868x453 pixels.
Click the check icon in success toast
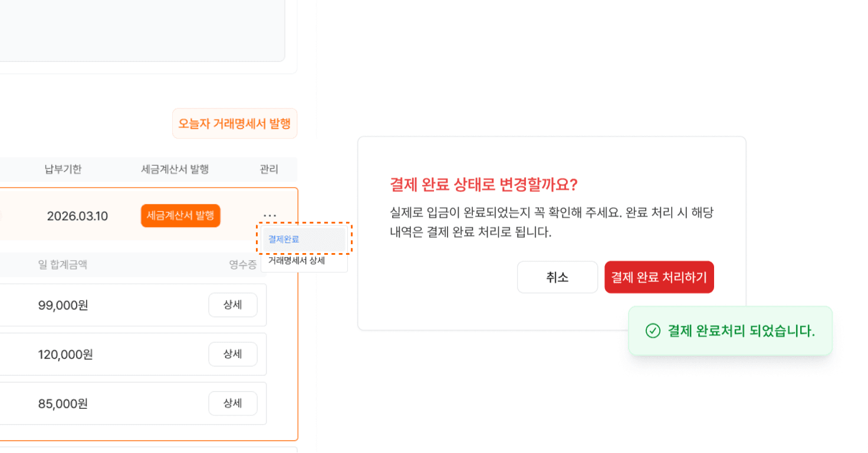[653, 331]
